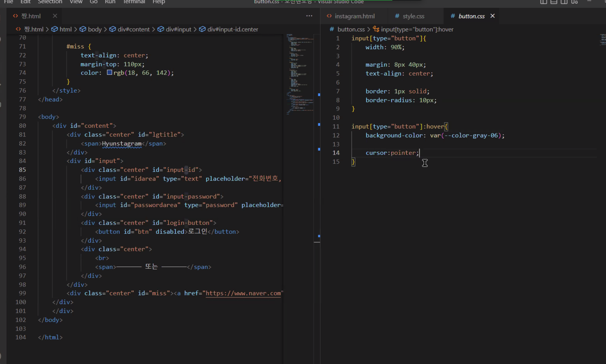Click the input id="idarea" line
606x364 pixels.
click(188, 179)
